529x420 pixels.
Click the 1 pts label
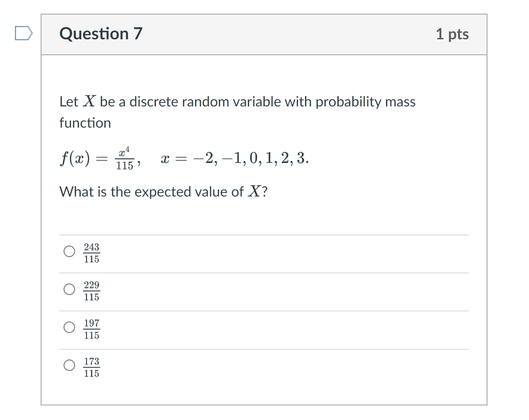(451, 34)
